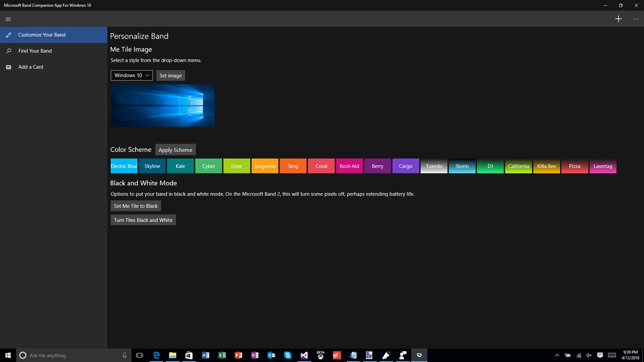
Task: Open the hamburger navigation menu
Action: pyautogui.click(x=8, y=19)
